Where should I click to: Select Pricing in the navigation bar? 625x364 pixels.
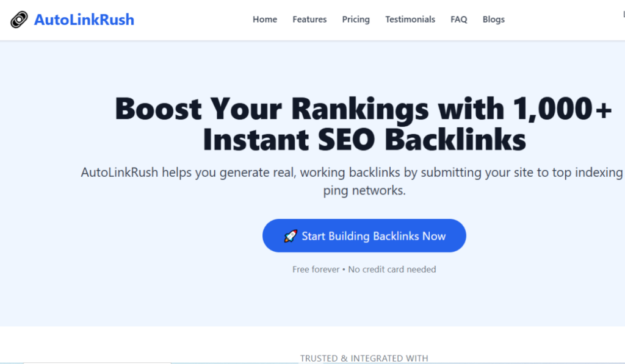pyautogui.click(x=356, y=20)
